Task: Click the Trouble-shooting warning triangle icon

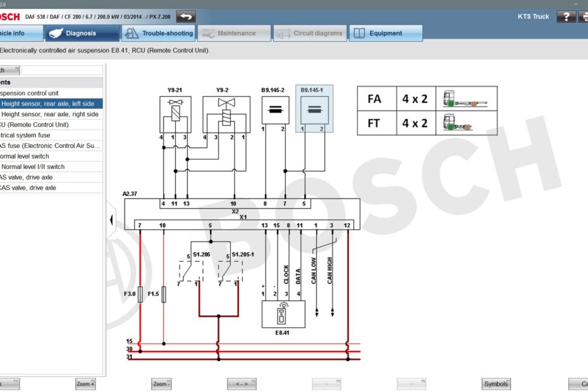Action: pyautogui.click(x=131, y=34)
